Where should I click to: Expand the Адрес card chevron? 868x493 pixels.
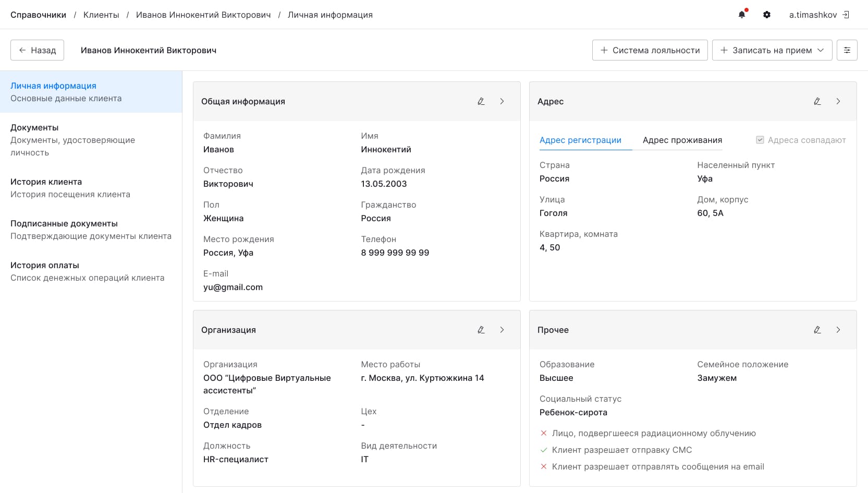click(838, 101)
